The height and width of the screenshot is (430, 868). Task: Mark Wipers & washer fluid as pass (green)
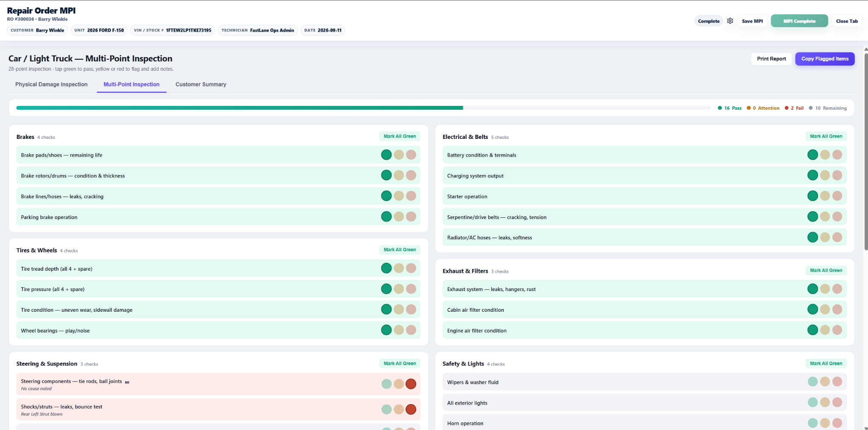point(812,382)
